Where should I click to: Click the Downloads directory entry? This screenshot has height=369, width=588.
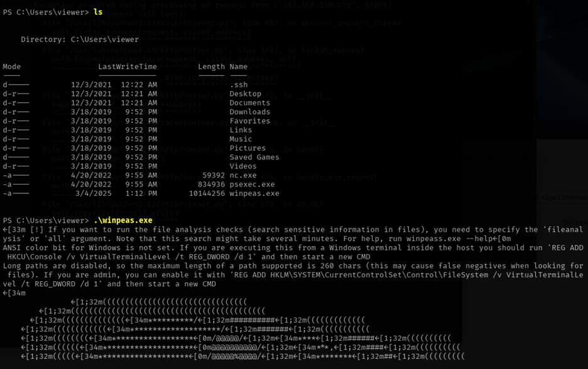pyautogui.click(x=249, y=112)
